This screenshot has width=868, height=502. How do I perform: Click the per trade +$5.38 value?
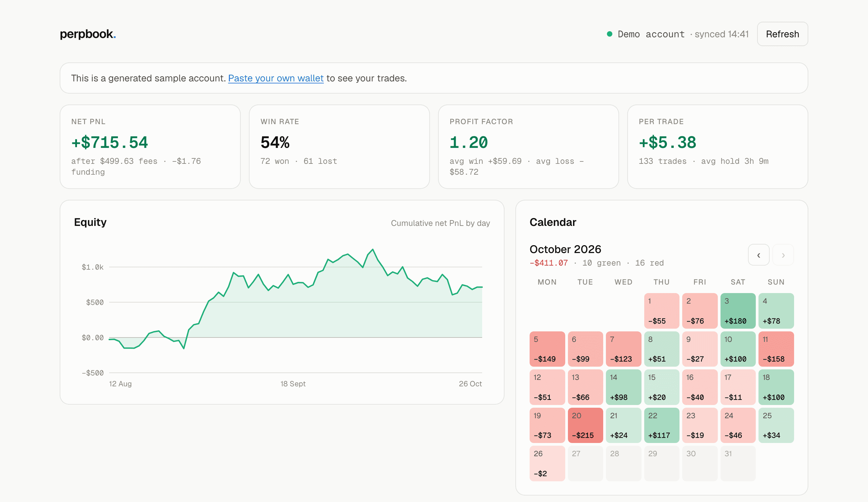tap(667, 142)
